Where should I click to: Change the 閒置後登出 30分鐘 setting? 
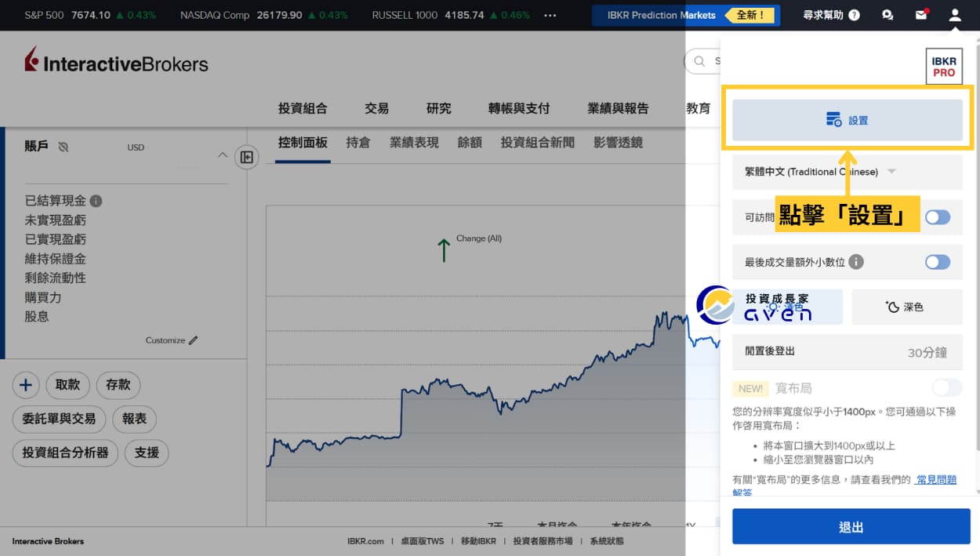click(848, 352)
